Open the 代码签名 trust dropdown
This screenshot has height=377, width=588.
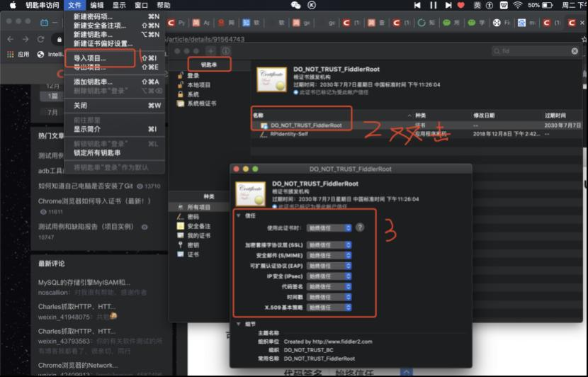[x=329, y=286]
